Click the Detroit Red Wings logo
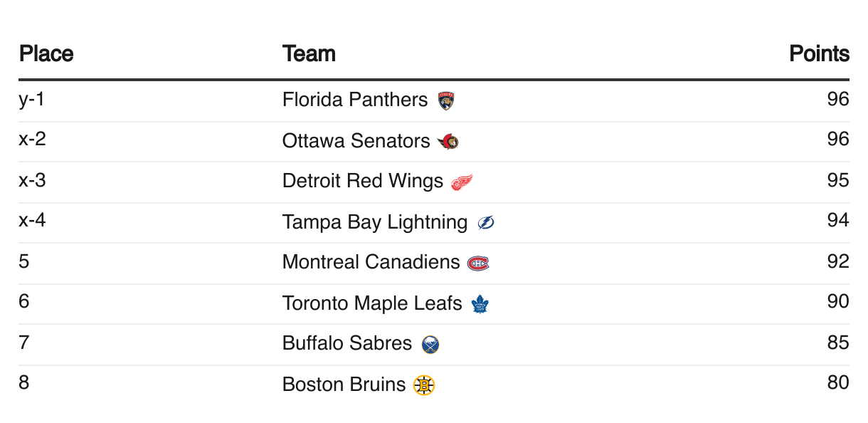Viewport: 868px width, 423px height. click(x=462, y=182)
